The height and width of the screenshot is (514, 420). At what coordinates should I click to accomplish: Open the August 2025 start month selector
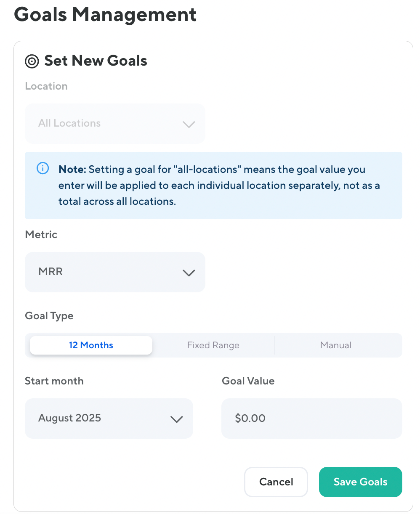109,419
